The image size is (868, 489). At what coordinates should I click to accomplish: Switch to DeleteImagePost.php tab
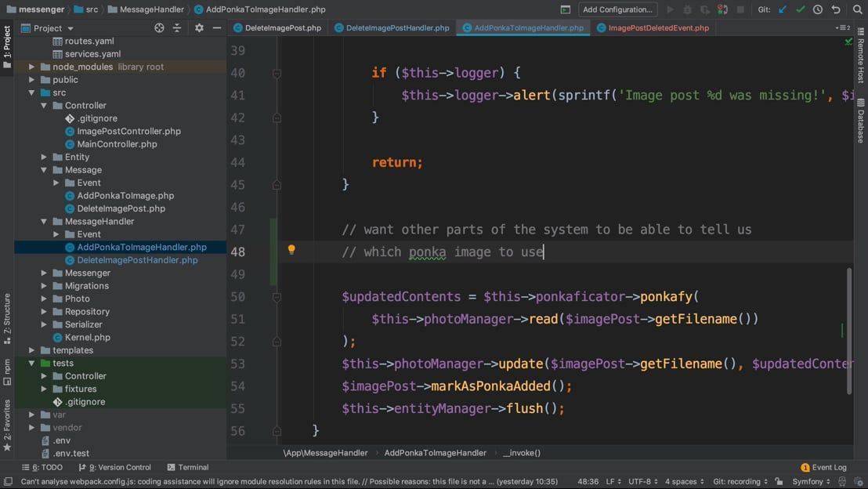(x=277, y=27)
